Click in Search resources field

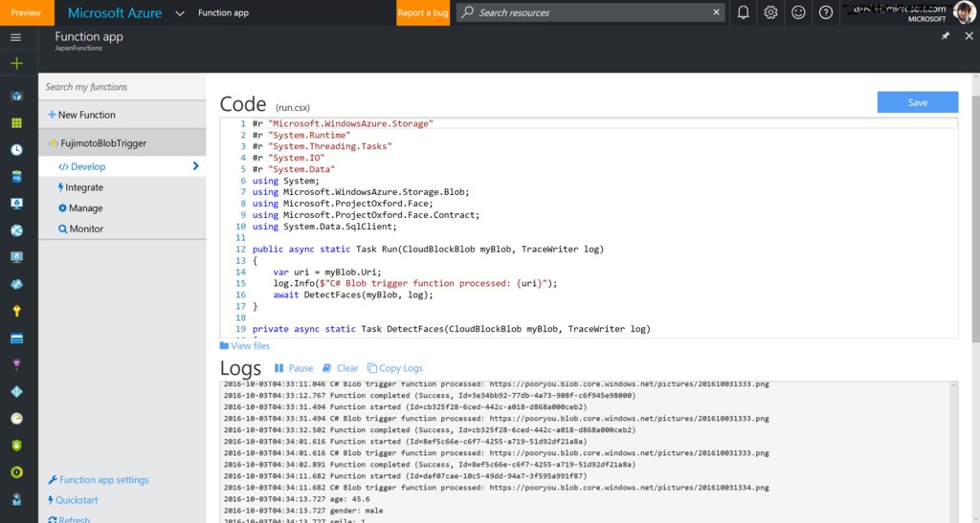click(x=590, y=12)
